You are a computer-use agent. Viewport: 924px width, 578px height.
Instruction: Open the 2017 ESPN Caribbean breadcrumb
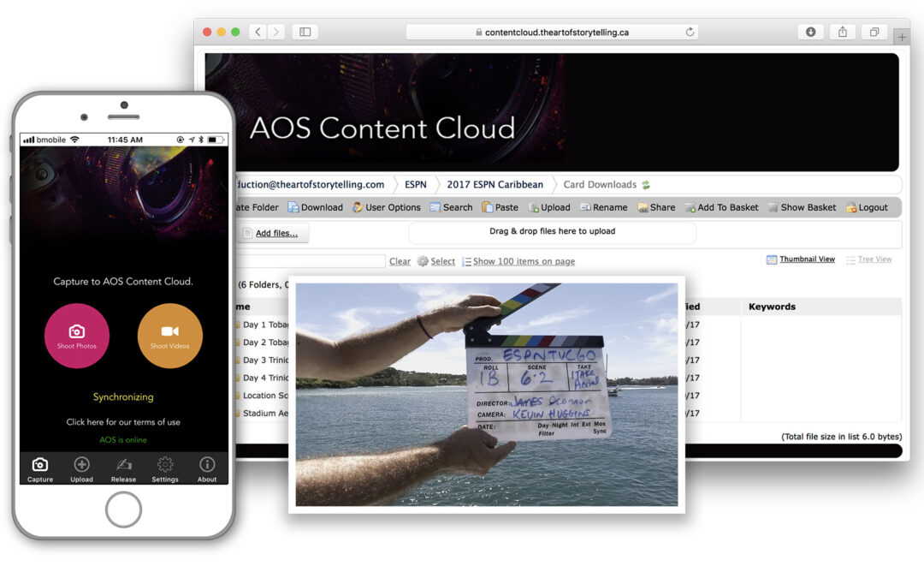click(x=495, y=185)
